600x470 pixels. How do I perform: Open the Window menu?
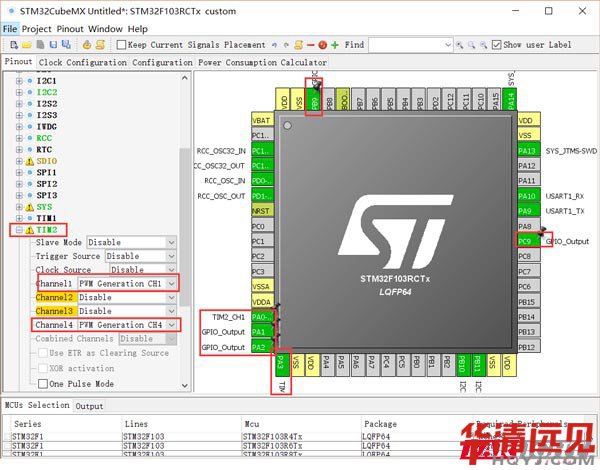105,29
